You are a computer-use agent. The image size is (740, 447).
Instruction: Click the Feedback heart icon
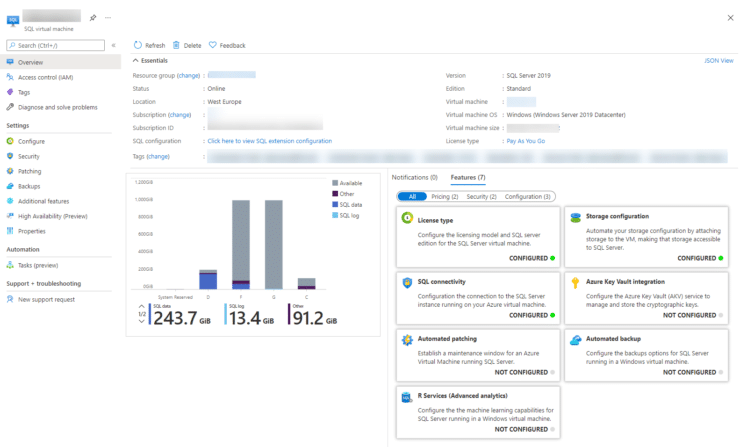tap(213, 45)
